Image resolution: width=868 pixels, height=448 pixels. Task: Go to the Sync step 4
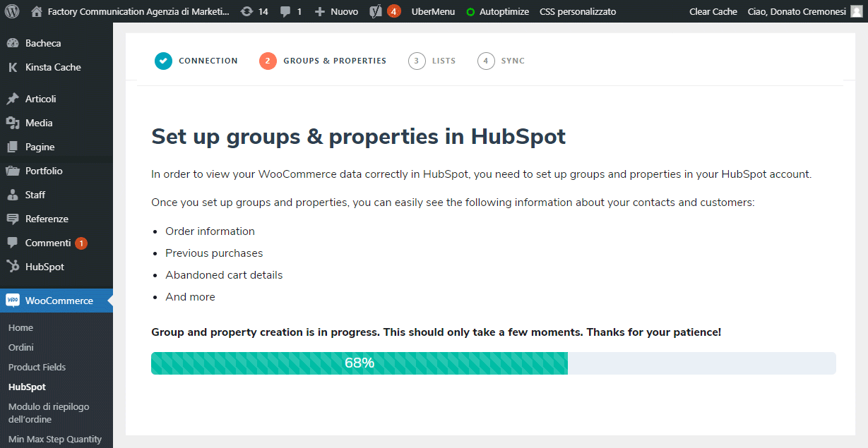(501, 61)
